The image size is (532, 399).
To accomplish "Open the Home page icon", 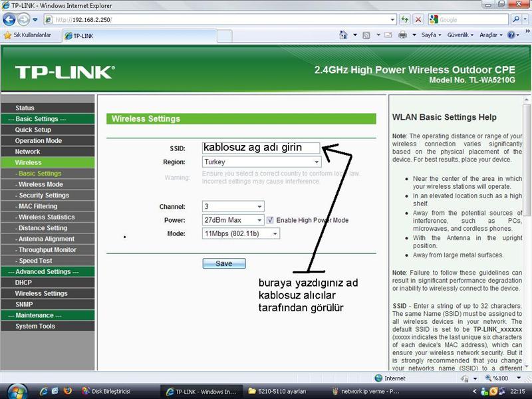I will click(x=343, y=35).
